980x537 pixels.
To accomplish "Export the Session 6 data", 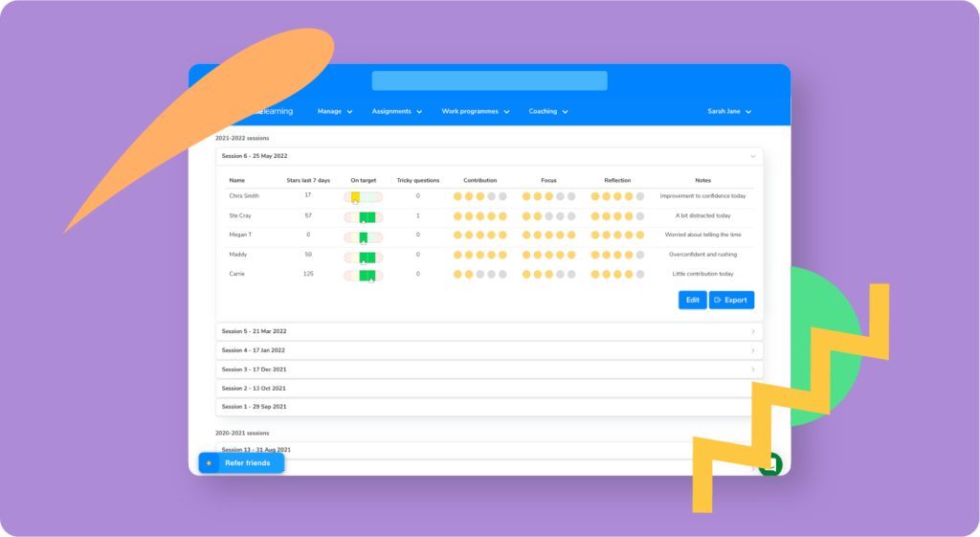I will [731, 301].
